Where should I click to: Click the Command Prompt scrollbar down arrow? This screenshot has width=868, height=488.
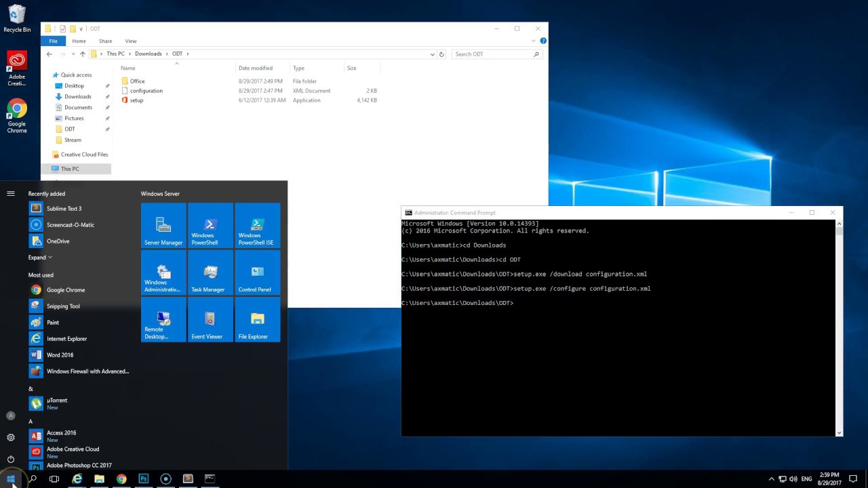840,432
